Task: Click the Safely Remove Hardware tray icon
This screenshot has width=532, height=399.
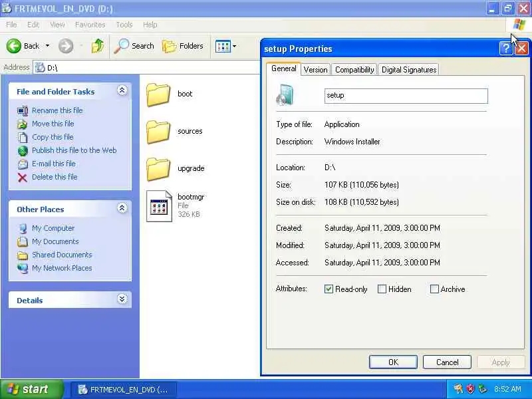Action: coord(483,389)
